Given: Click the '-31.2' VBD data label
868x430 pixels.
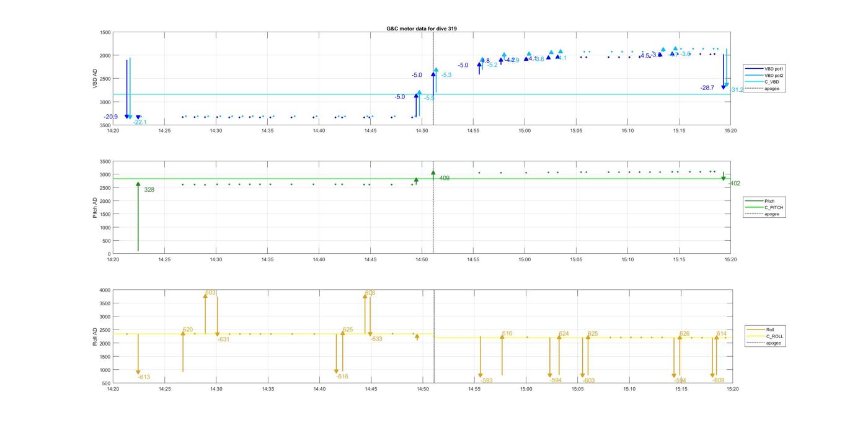Looking at the screenshot, I should [737, 90].
